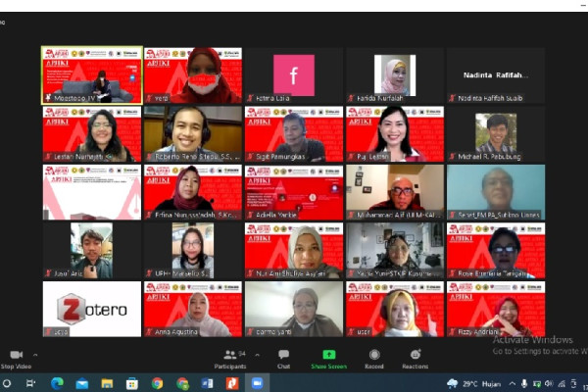Click the Participants text label
The width and height of the screenshot is (588, 392).
pos(230,367)
